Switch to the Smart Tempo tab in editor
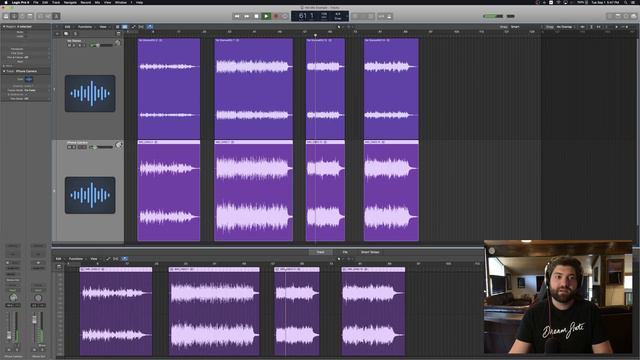640x360 pixels. point(370,252)
